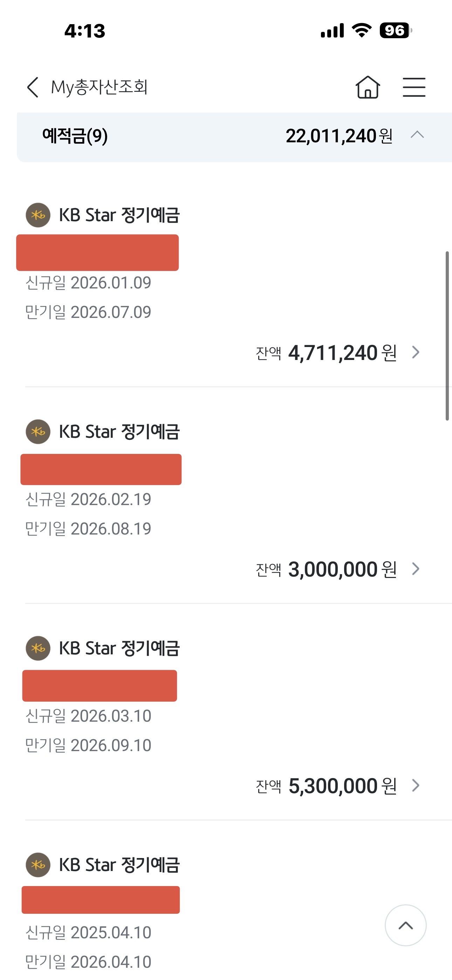The height and width of the screenshot is (980, 452).
Task: Tap KB logo of 2026.01.09 deposit
Action: click(x=38, y=215)
